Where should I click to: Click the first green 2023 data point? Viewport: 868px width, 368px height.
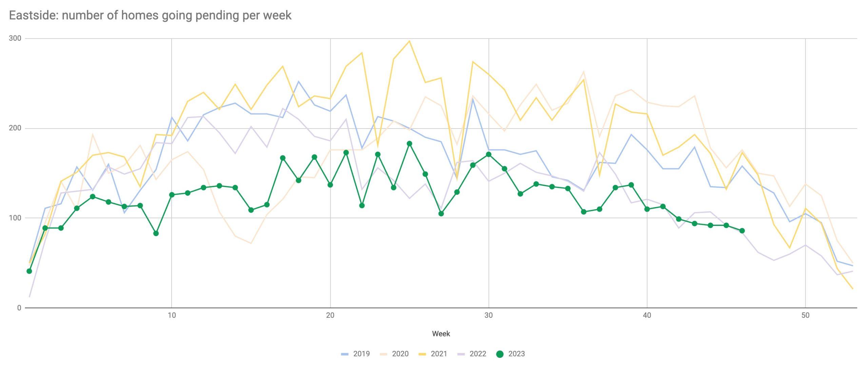(x=29, y=271)
